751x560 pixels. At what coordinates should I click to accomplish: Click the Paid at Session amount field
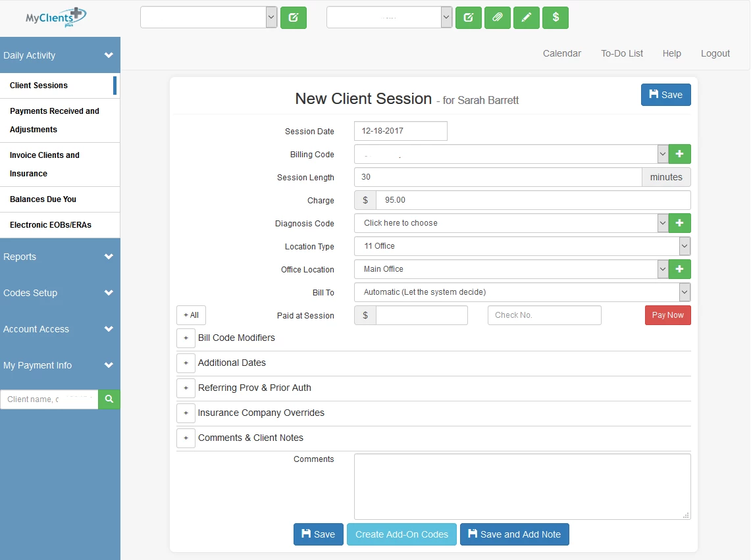(x=422, y=315)
